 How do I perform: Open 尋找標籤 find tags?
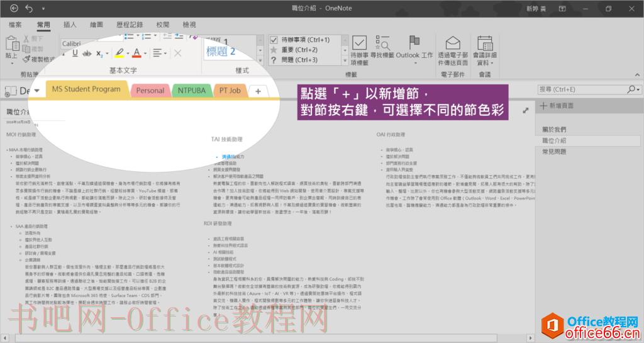pos(382,47)
